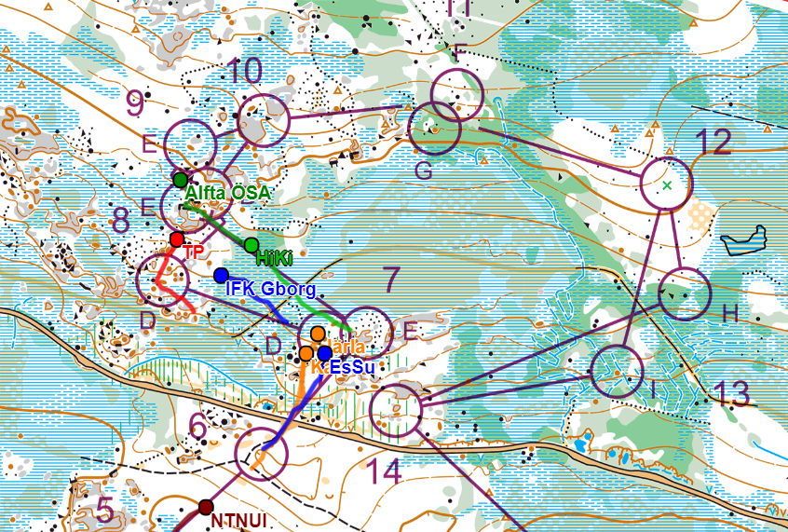This screenshot has width=788, height=532.
Task: Click the orange Järla runner dot
Action: [x=318, y=334]
